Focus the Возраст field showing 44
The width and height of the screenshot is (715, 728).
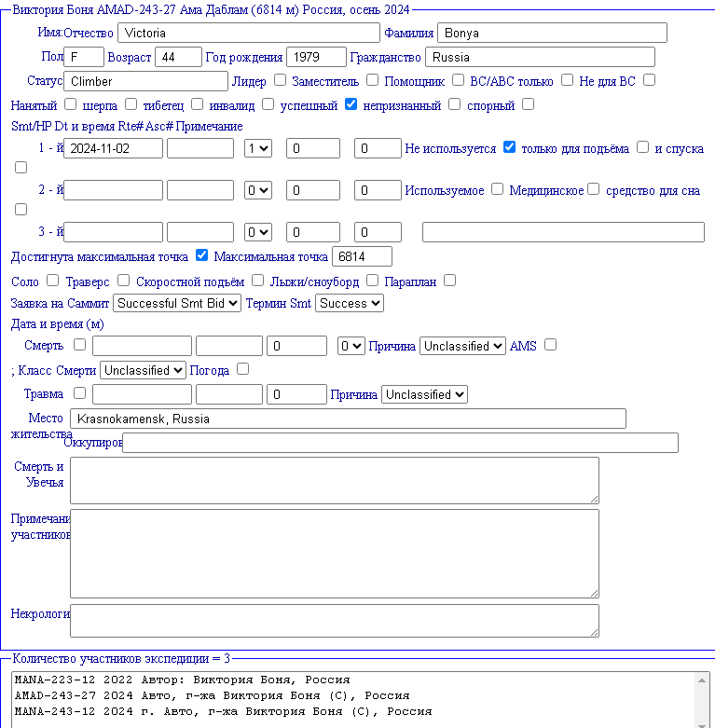pos(179,57)
